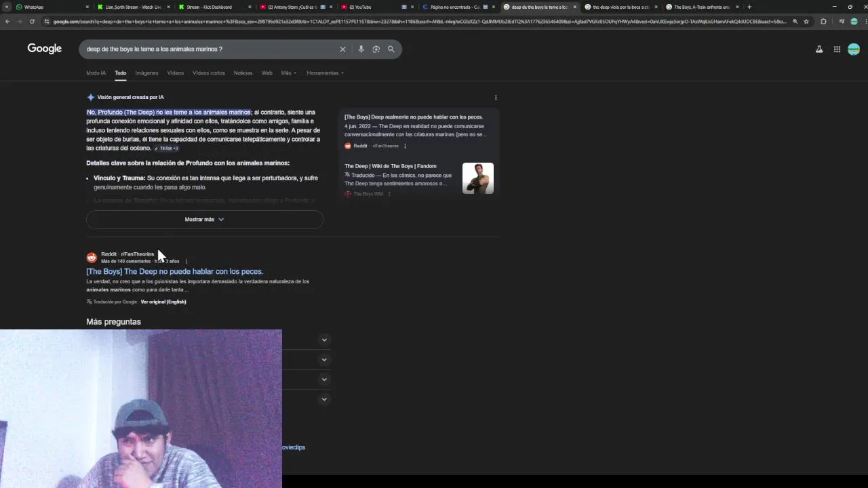Open three-dot menu beside The Boys Wiki
Screen dimensions: 868x488
(389, 194)
